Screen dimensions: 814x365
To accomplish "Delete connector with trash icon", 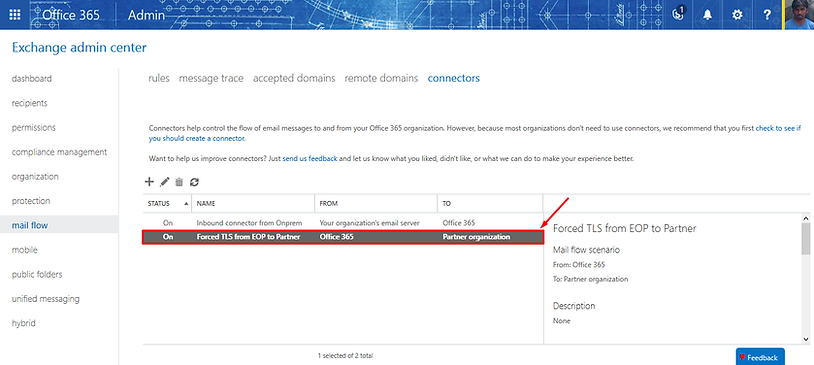I will pos(179,182).
